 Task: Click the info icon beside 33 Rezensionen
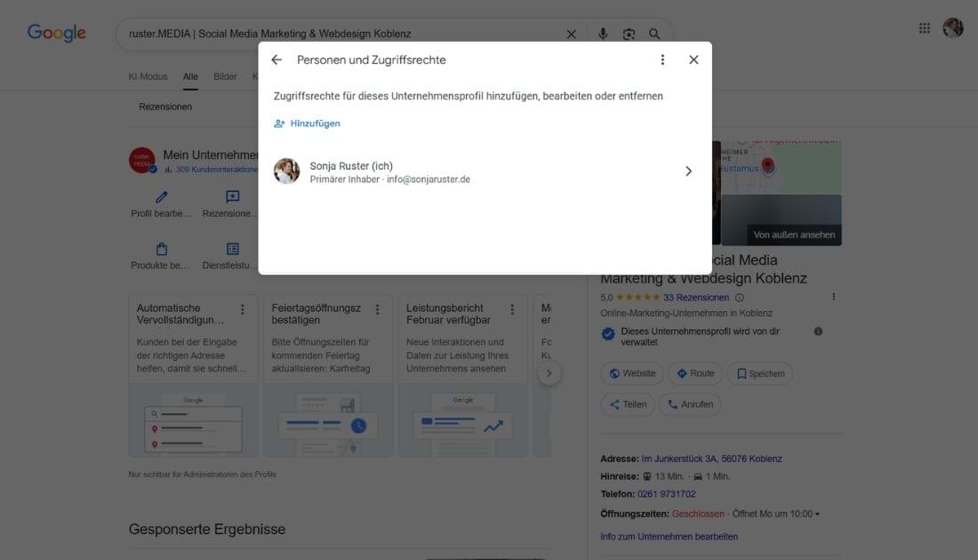[x=739, y=298]
